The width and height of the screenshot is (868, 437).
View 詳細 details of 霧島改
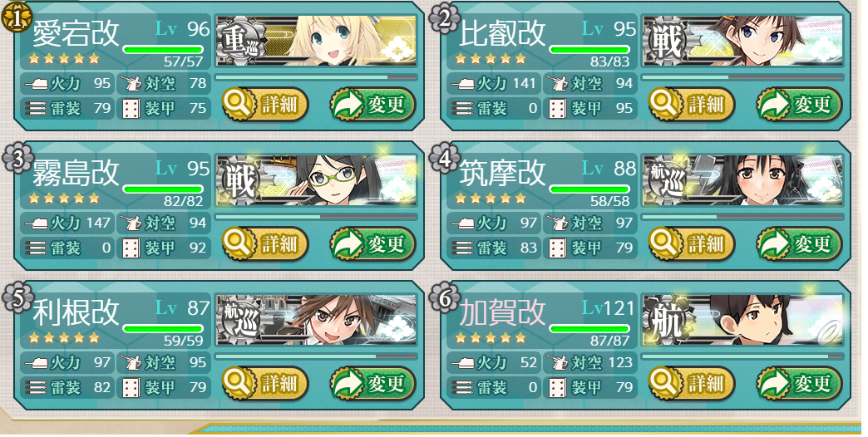tap(264, 243)
